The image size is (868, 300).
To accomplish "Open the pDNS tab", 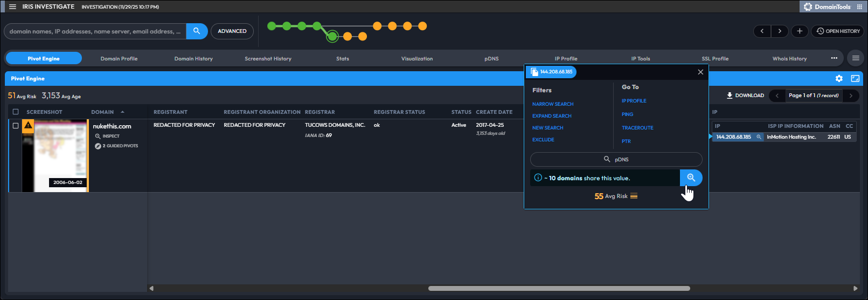I will 491,58.
